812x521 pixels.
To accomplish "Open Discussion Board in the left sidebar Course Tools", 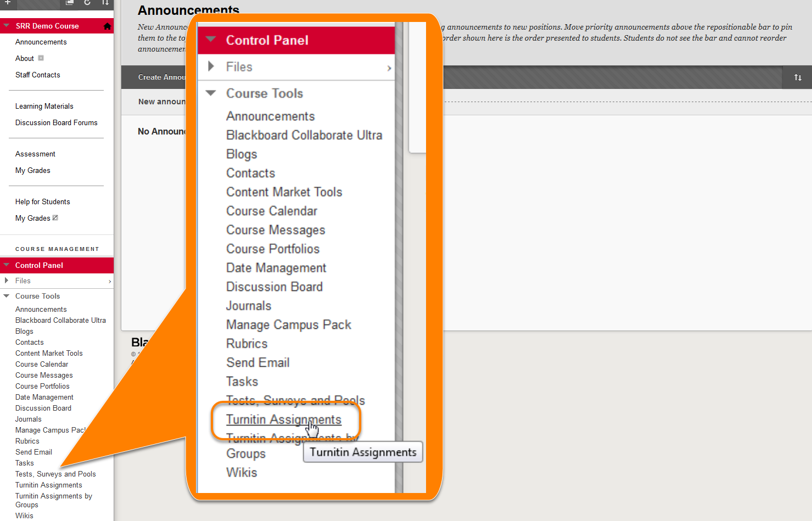I will coord(43,408).
